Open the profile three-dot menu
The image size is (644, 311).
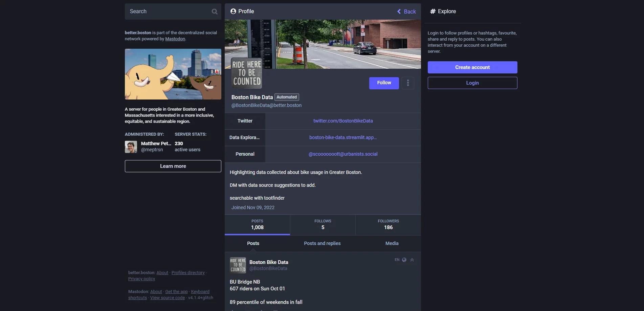pos(408,83)
